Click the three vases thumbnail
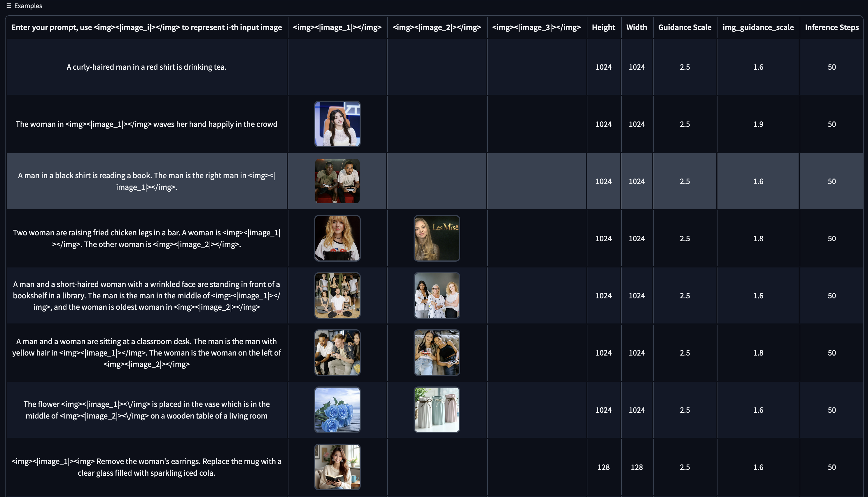Viewport: 868px width, 497px height. [x=437, y=409]
